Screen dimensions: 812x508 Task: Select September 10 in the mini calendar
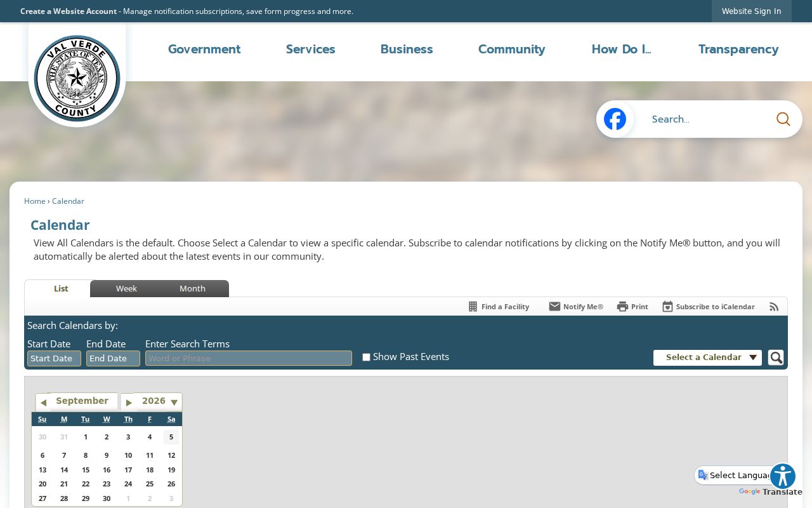point(128,455)
